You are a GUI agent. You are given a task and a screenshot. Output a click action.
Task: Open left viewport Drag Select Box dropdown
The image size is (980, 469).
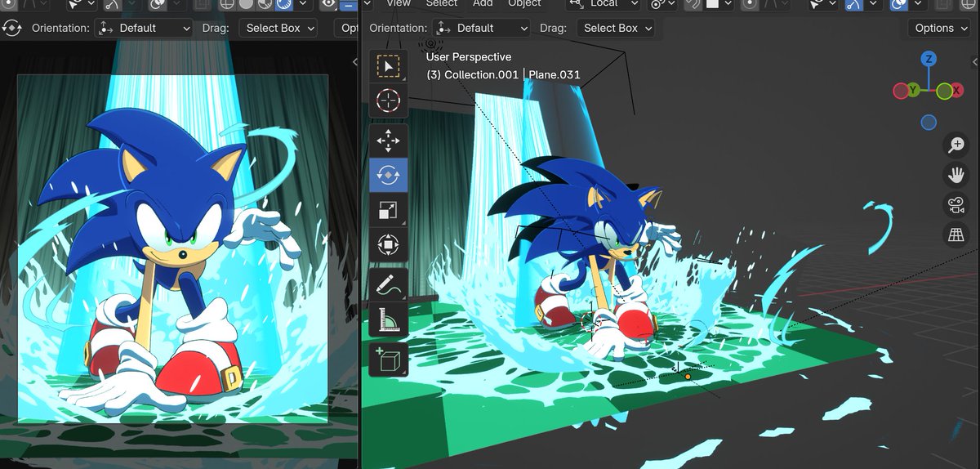pos(280,28)
